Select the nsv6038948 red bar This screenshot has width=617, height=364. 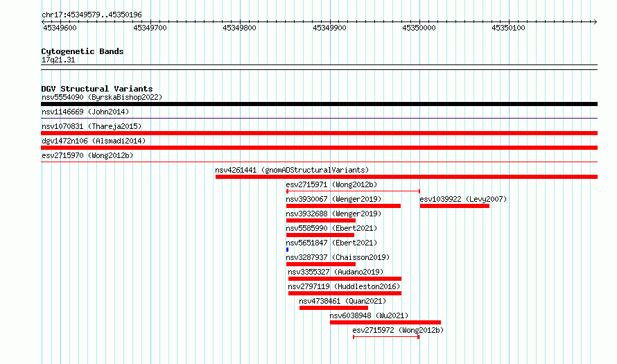tap(385, 322)
